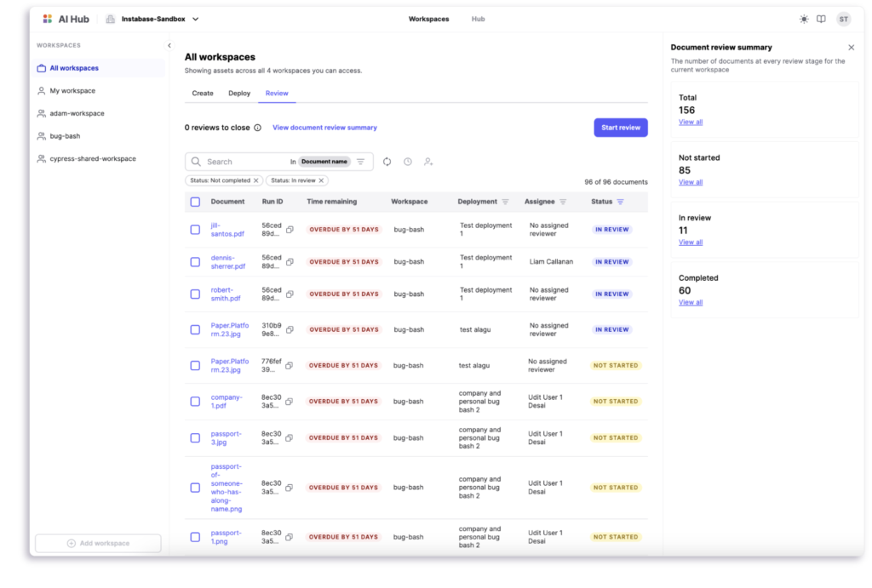Image resolution: width=872 pixels, height=588 pixels.
Task: Copy run ID for jill-santos.pdf
Action: (290, 230)
